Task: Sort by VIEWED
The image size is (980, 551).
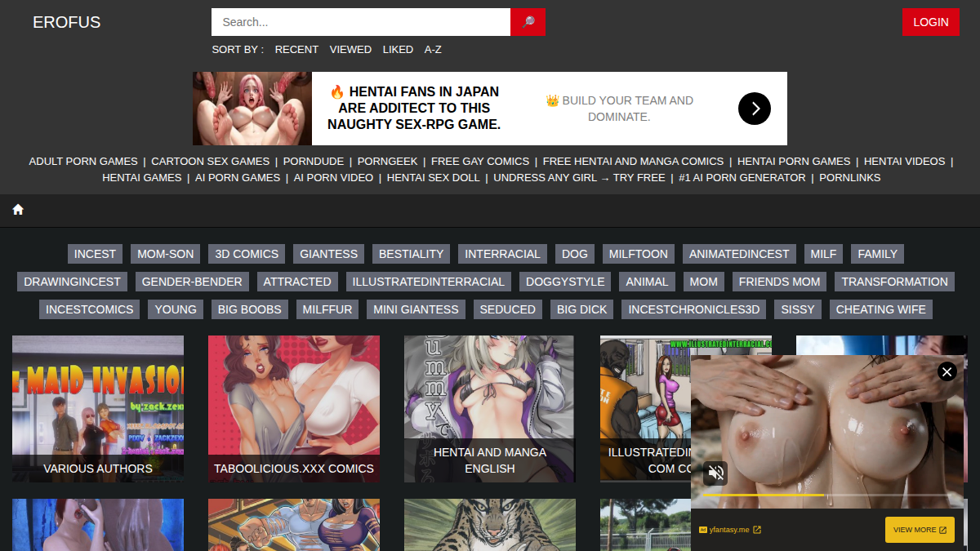Action: [x=350, y=50]
